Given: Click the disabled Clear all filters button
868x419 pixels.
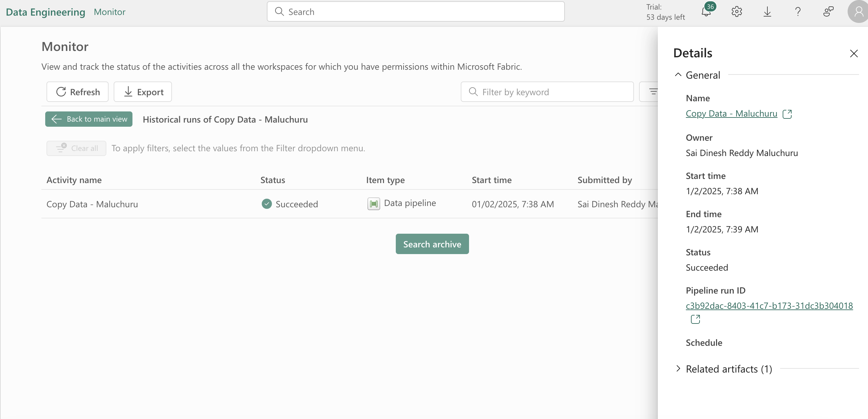Looking at the screenshot, I should click(x=76, y=148).
